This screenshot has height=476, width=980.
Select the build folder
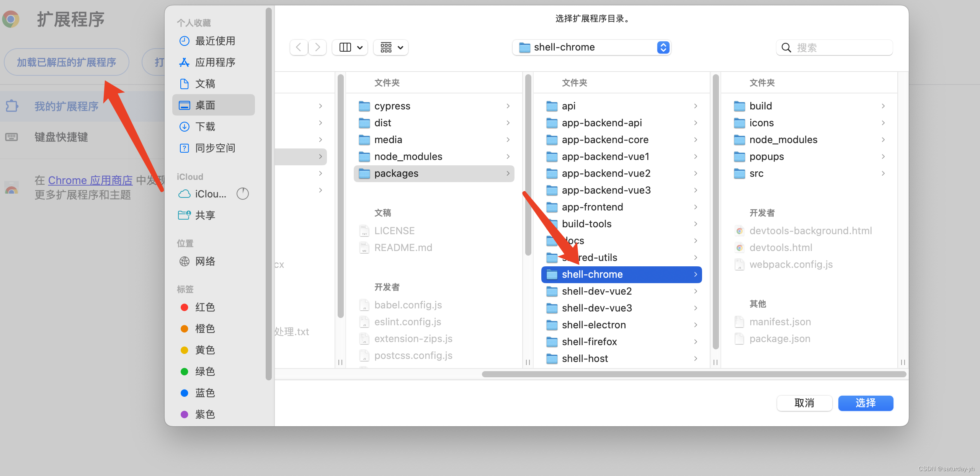point(760,106)
